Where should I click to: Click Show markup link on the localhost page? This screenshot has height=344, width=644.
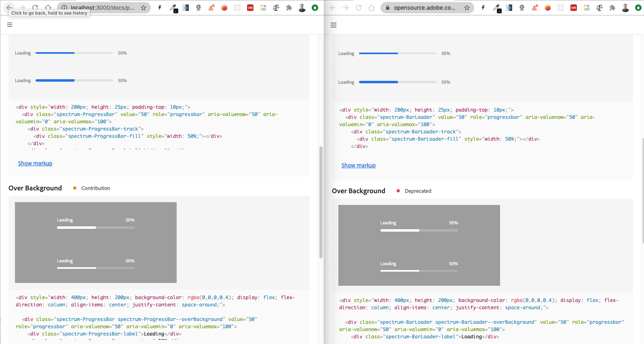[35, 163]
